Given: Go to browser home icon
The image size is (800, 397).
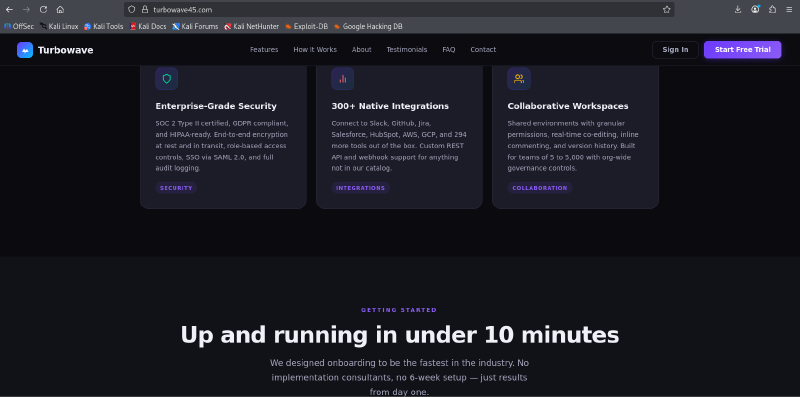Looking at the screenshot, I should (60, 9).
